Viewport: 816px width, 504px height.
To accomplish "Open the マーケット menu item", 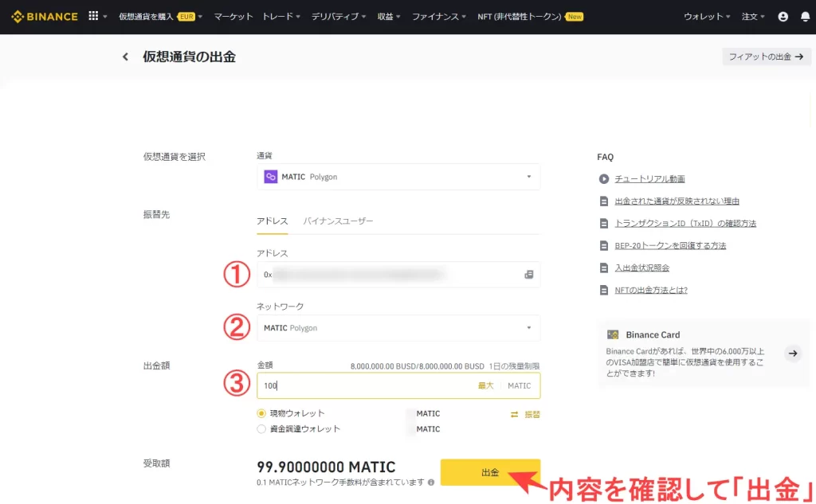I will (233, 17).
